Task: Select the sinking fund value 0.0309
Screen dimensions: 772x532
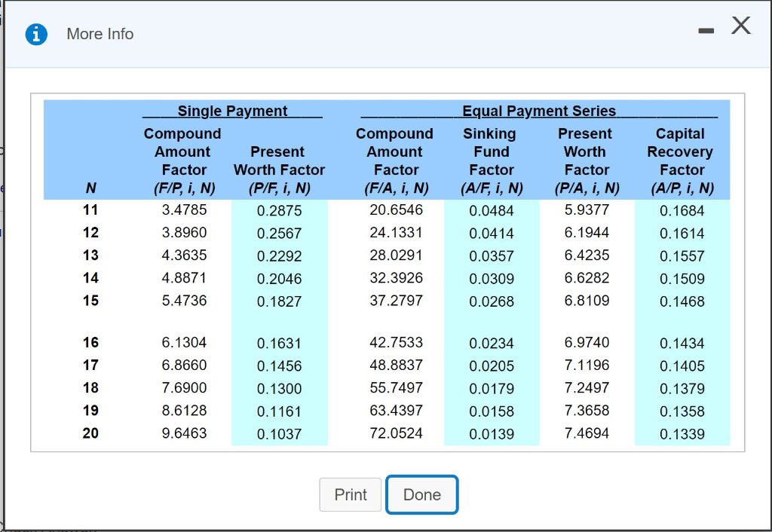Action: point(491,279)
